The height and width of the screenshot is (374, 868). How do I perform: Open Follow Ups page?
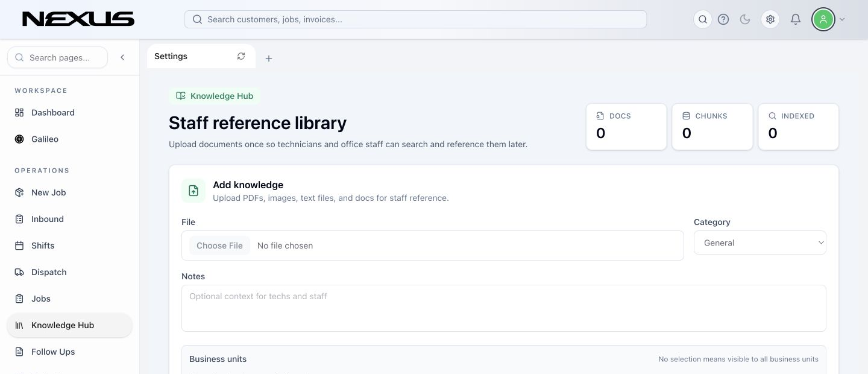69,352
